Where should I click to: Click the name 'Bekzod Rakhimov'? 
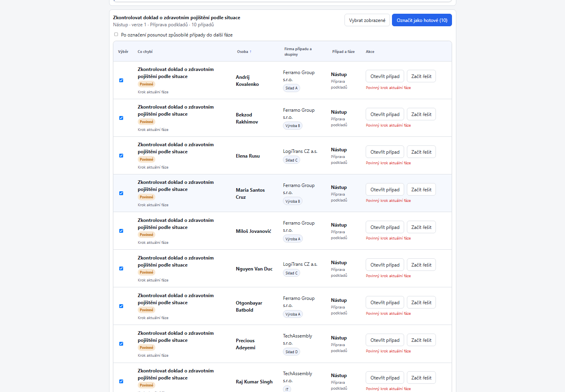[x=247, y=118]
